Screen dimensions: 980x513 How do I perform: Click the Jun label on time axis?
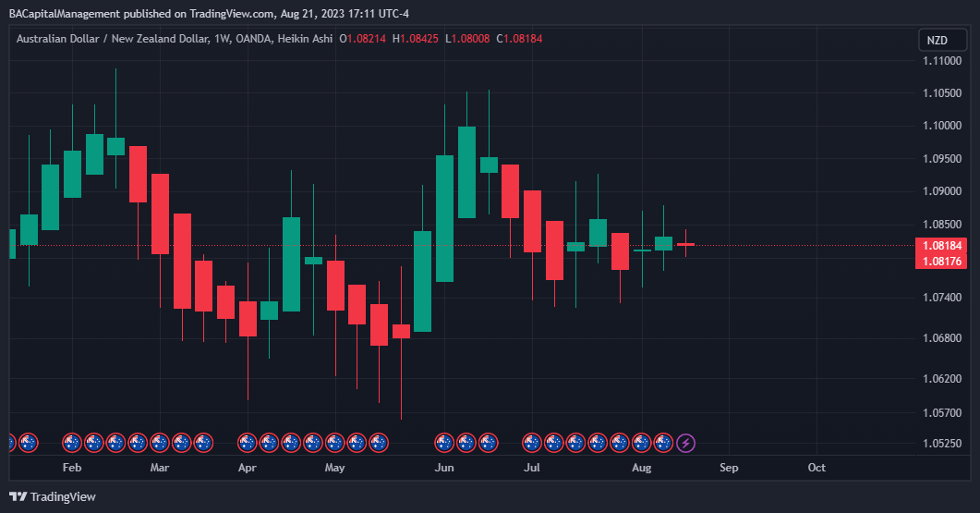pyautogui.click(x=444, y=468)
